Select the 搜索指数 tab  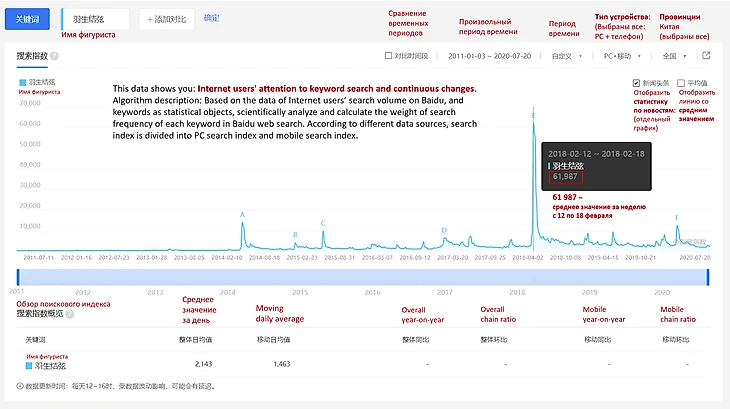pos(31,56)
